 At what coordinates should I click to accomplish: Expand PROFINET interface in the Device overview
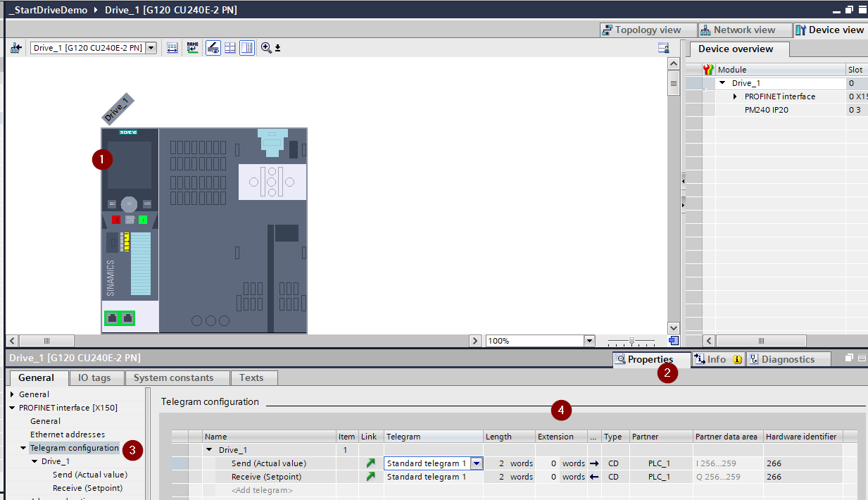point(736,96)
